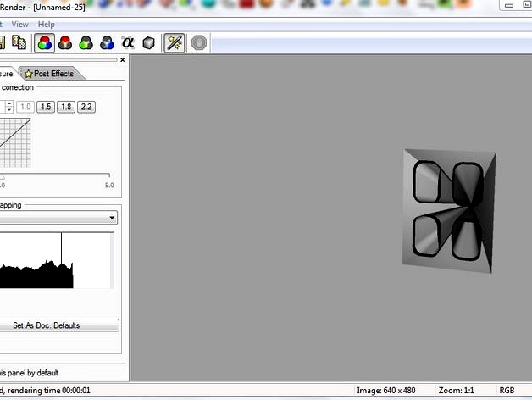Display the alpha channel
This screenshot has height=400, width=532.
pos(128,42)
